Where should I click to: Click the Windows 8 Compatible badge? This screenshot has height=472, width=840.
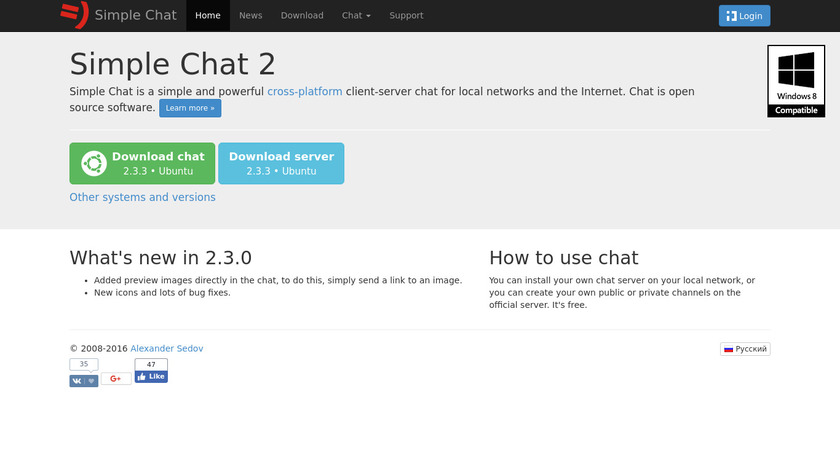[796, 81]
